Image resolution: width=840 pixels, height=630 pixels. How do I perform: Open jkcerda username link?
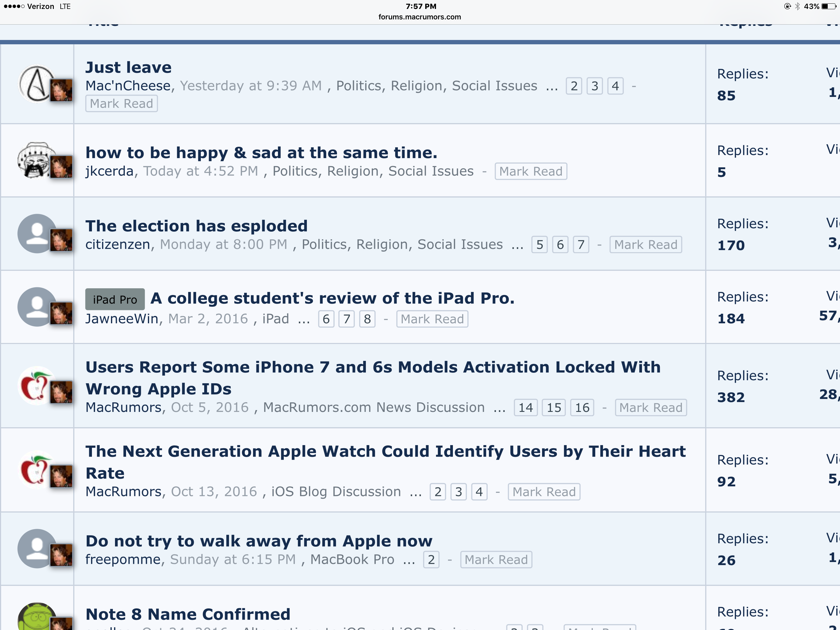tap(109, 171)
